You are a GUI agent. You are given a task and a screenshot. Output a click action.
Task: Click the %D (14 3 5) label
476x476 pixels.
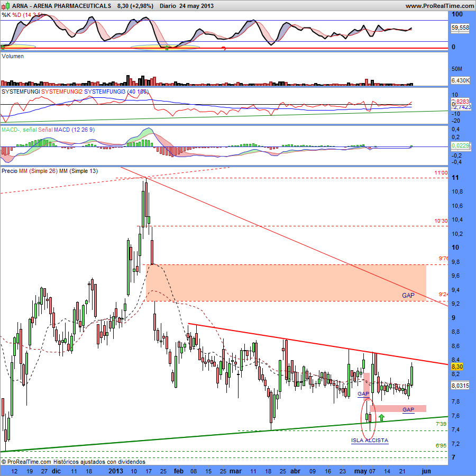[x=28, y=15]
